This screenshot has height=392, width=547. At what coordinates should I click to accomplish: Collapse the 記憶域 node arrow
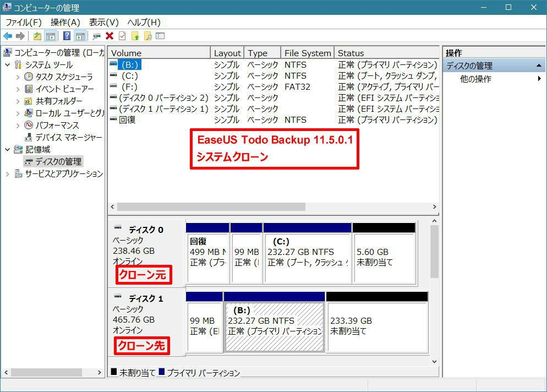(x=7, y=149)
